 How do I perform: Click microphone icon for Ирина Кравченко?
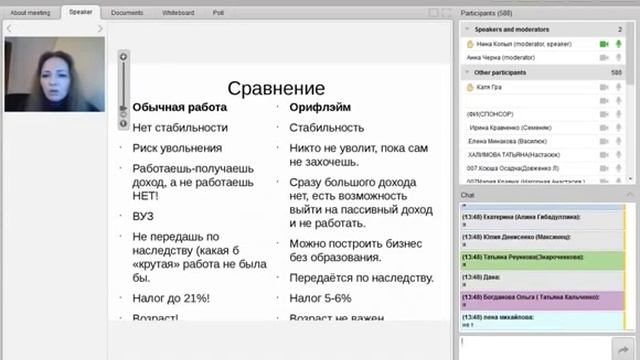click(619, 128)
